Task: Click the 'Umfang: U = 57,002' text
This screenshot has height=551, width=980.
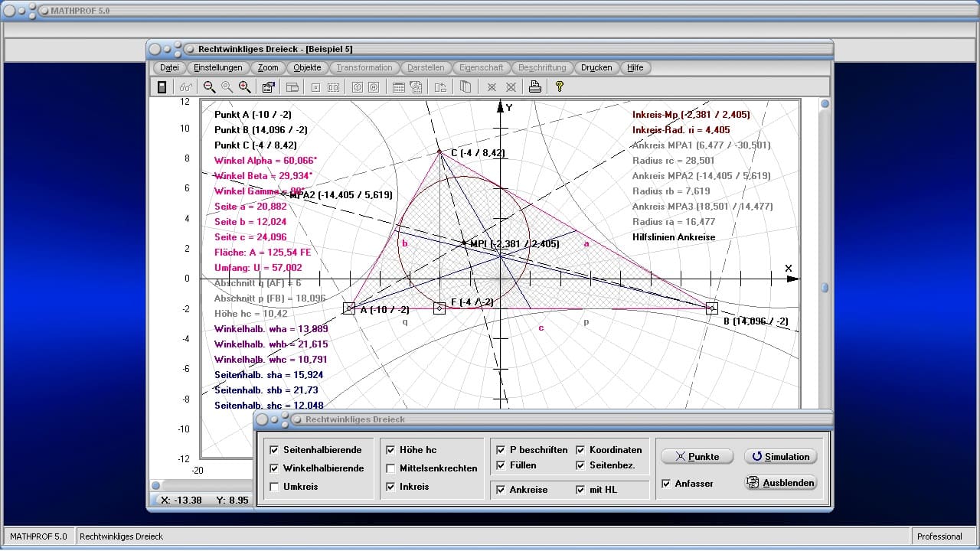Action: (x=258, y=268)
